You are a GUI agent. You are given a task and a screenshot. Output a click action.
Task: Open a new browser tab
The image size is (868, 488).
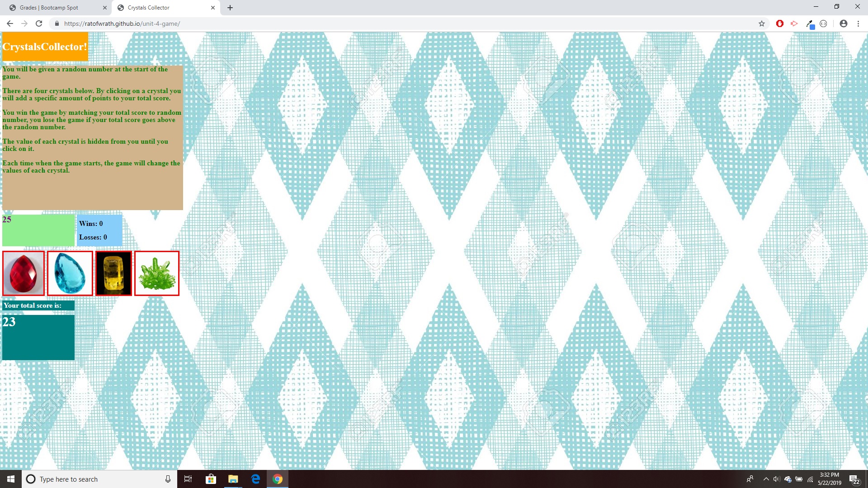[230, 8]
